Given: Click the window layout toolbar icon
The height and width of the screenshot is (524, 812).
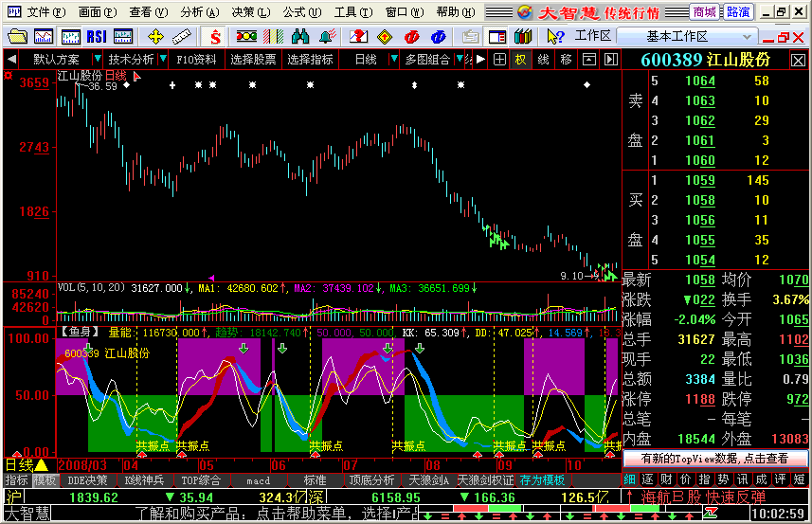Looking at the screenshot, I should (497, 37).
